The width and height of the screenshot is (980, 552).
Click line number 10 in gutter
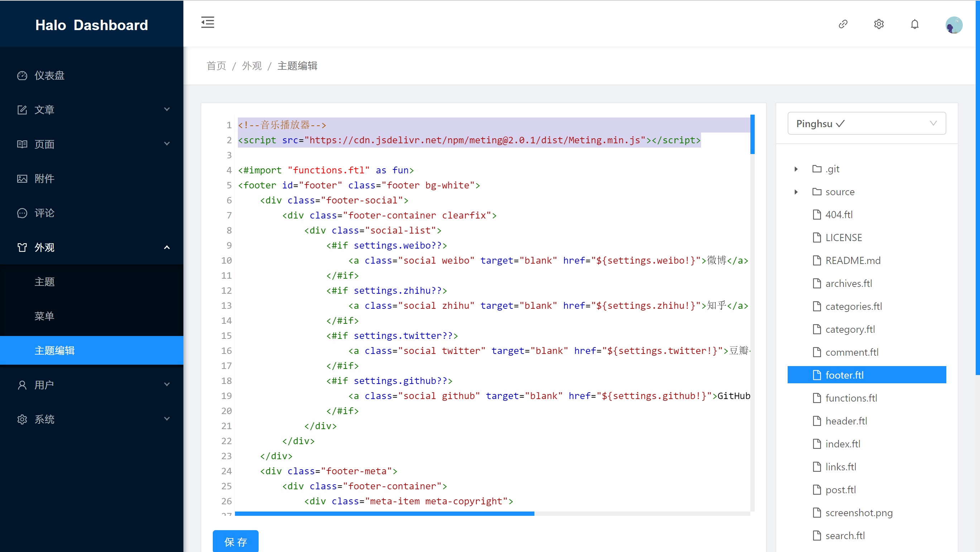click(x=226, y=260)
